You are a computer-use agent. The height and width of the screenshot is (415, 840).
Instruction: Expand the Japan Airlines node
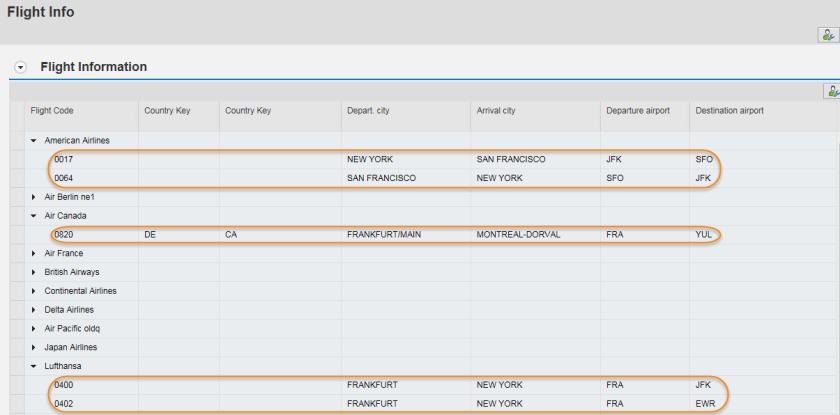coord(34,347)
